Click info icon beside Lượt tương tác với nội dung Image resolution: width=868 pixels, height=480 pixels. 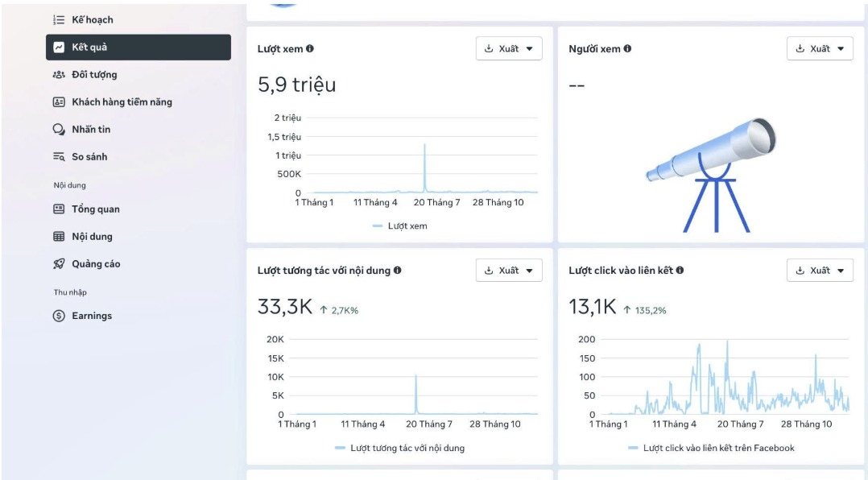point(398,270)
